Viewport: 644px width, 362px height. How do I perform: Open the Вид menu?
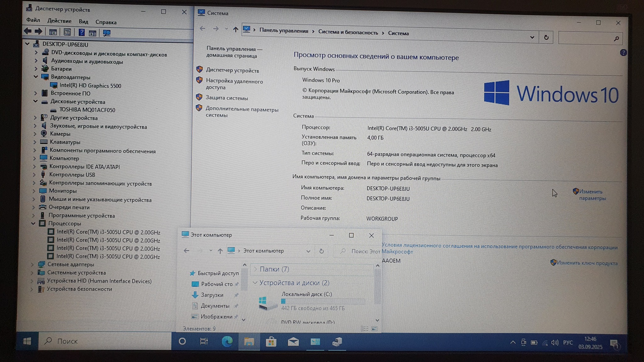(x=83, y=22)
